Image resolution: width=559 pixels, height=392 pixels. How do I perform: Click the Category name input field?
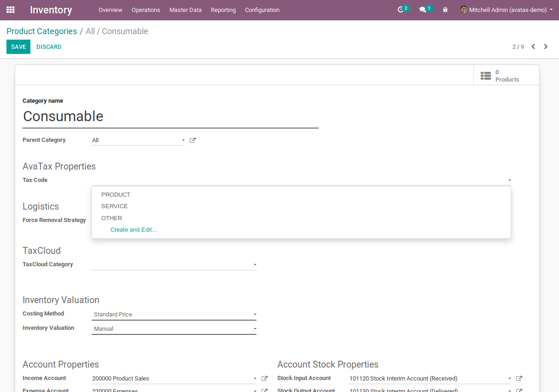[x=170, y=117]
